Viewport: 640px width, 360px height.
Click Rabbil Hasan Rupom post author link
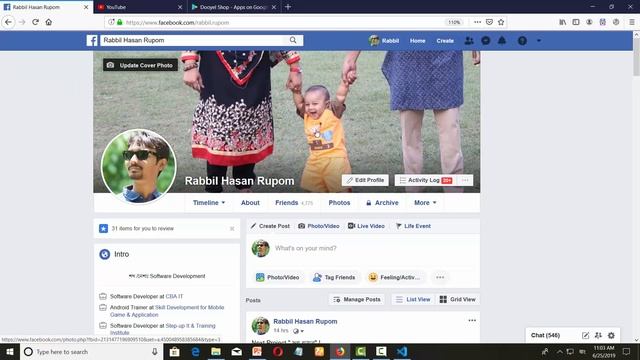305,321
